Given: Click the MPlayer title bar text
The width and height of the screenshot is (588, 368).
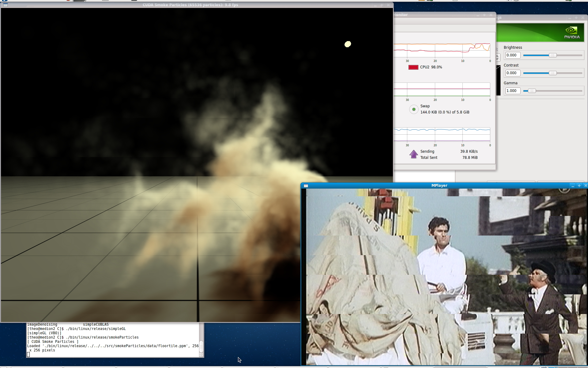Looking at the screenshot, I should (x=439, y=186).
